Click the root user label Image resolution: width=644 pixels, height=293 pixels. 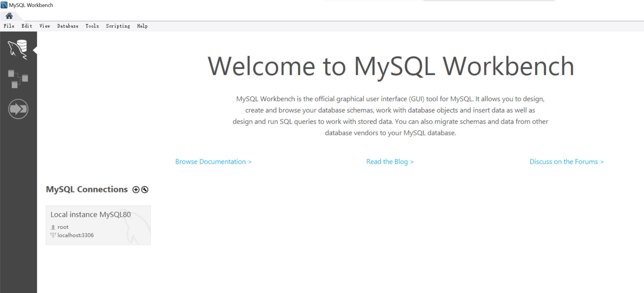[63, 227]
